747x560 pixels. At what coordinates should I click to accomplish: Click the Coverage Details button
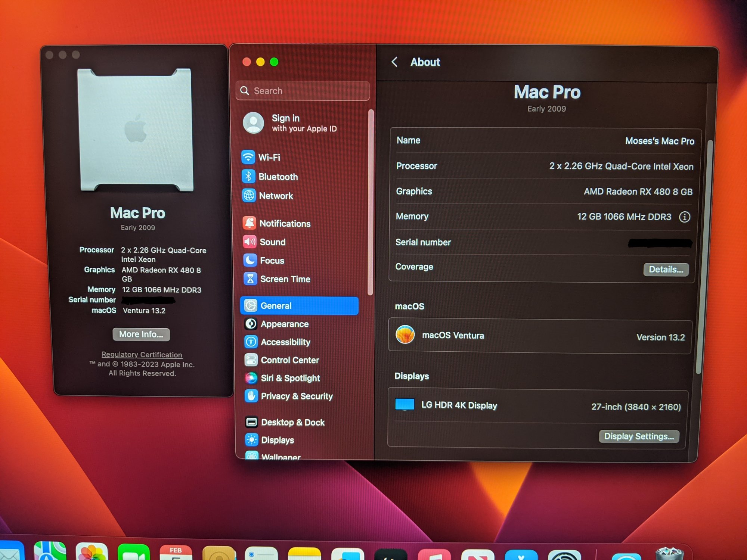pos(666,269)
